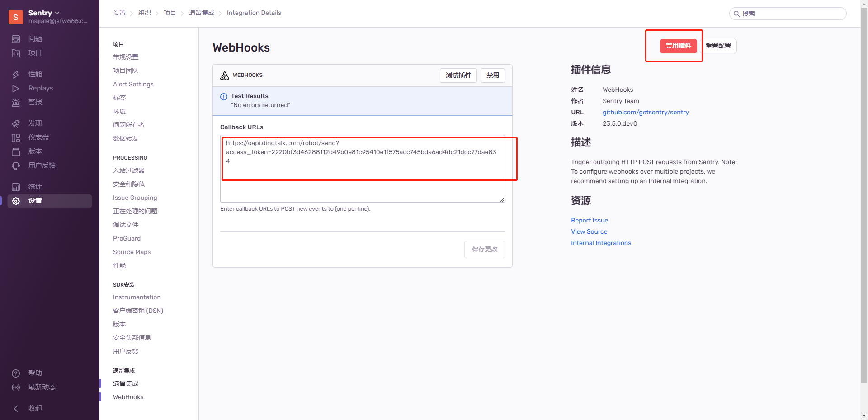Click the WEBHOOKS Sentry logo icon
868x420 pixels.
(x=225, y=75)
